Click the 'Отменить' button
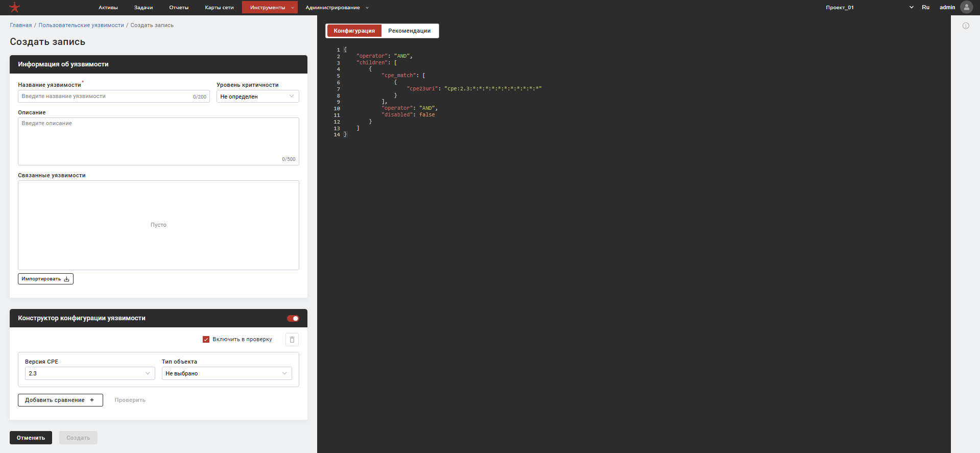980x453 pixels. point(31,438)
